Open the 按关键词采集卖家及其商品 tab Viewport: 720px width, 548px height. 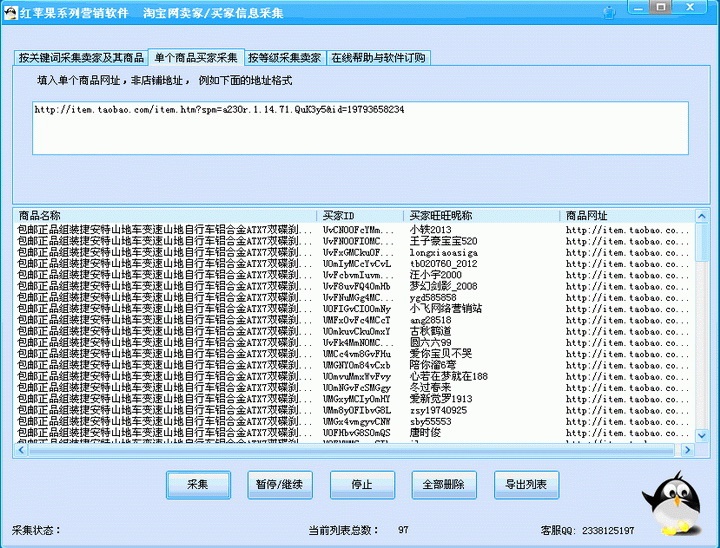tap(81, 57)
